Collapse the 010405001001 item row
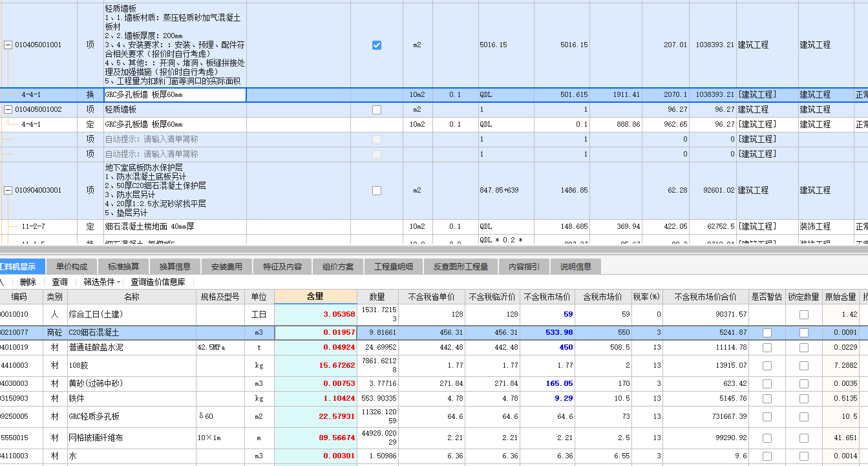This screenshot has width=868, height=466. (8, 45)
